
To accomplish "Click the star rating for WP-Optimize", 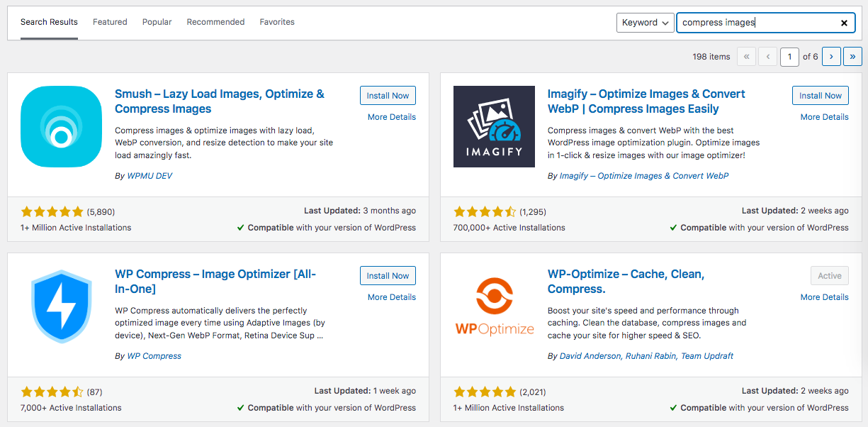I will coord(485,392).
